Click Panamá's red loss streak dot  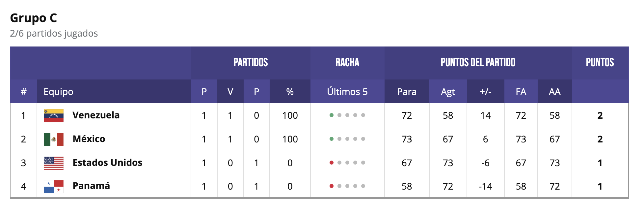coord(332,186)
